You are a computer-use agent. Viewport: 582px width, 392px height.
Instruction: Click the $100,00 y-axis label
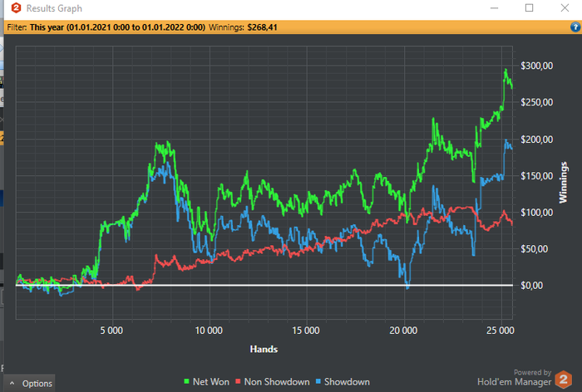[x=537, y=212]
